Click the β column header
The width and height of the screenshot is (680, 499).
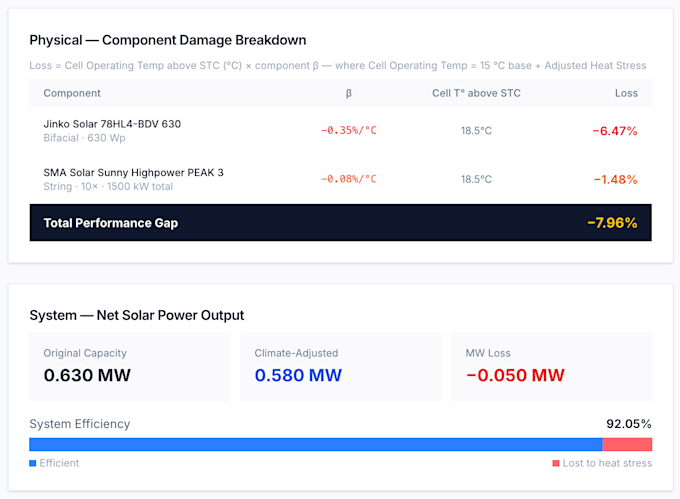pos(349,93)
